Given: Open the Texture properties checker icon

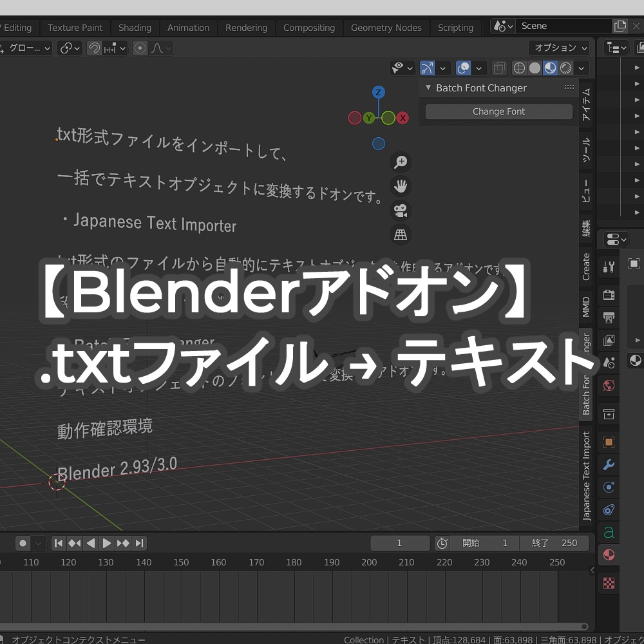Looking at the screenshot, I should tap(609, 583).
